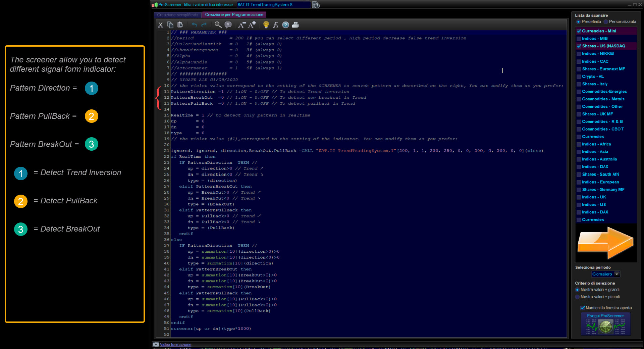This screenshot has height=349, width=644.
Task: Uncheck Currencies - Mini list
Action: (x=579, y=31)
